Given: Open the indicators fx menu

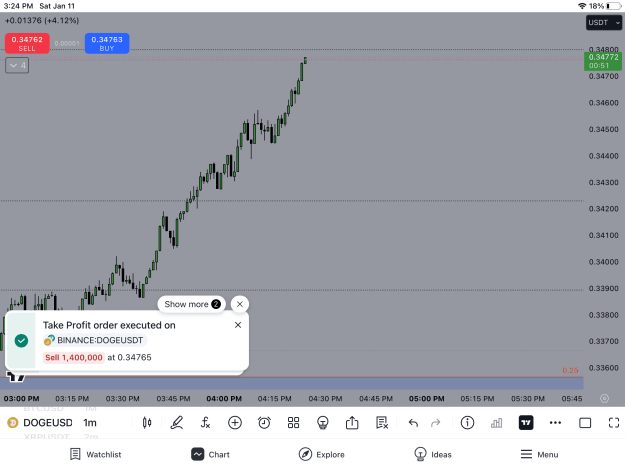Looking at the screenshot, I should tap(205, 423).
